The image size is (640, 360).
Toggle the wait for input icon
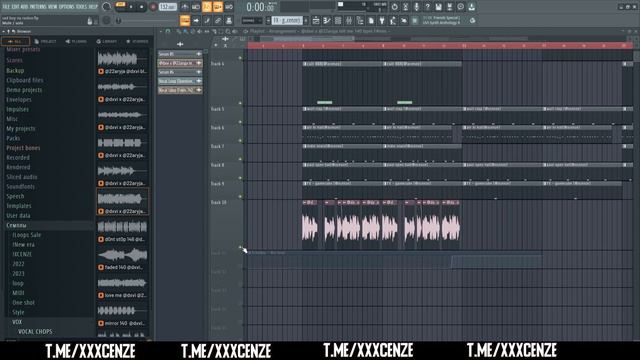(196, 7)
